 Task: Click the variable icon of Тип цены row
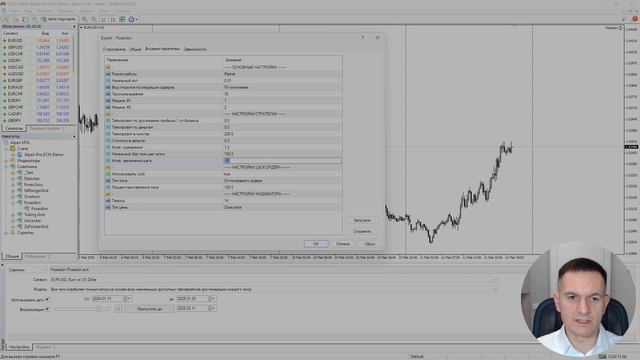click(x=108, y=207)
